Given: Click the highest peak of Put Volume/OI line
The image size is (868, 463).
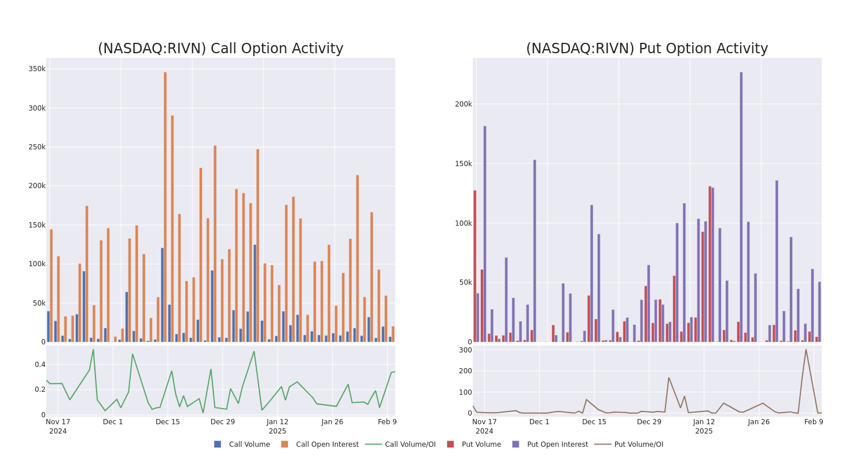Looking at the screenshot, I should point(806,349).
